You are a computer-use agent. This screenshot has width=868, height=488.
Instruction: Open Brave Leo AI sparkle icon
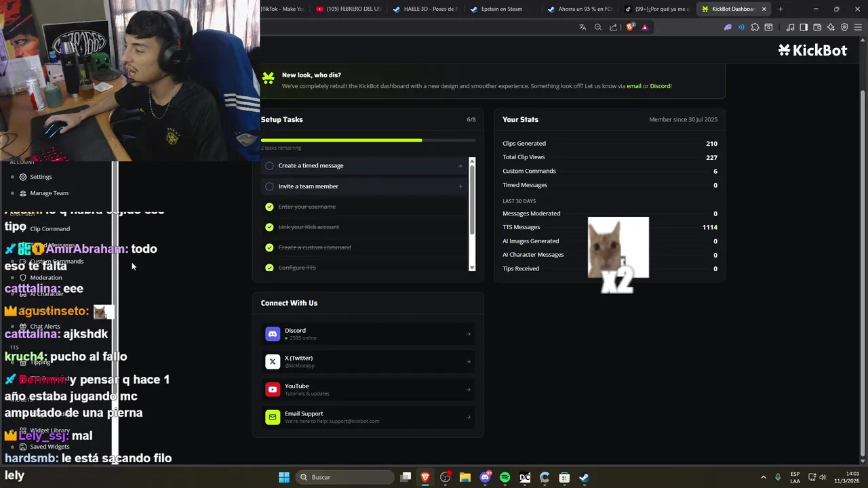[831, 27]
